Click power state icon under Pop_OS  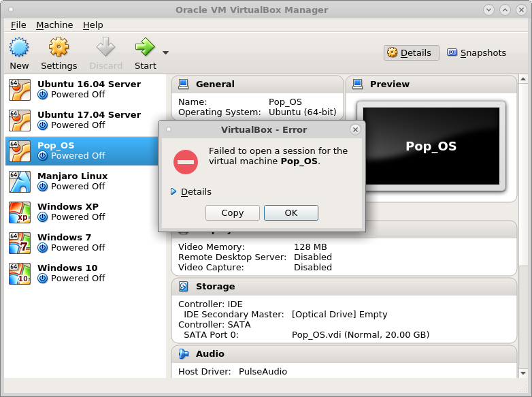42,155
